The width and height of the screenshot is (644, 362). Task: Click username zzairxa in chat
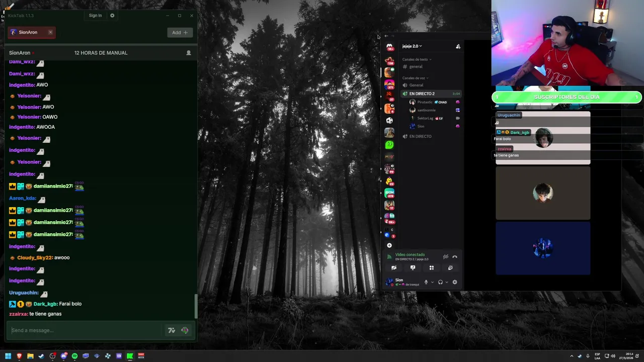(x=18, y=314)
